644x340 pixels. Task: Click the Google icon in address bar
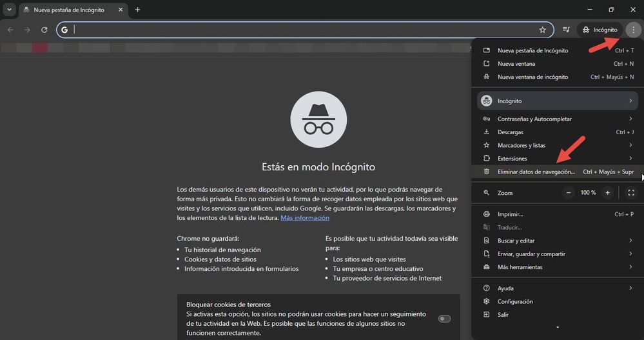tap(64, 30)
